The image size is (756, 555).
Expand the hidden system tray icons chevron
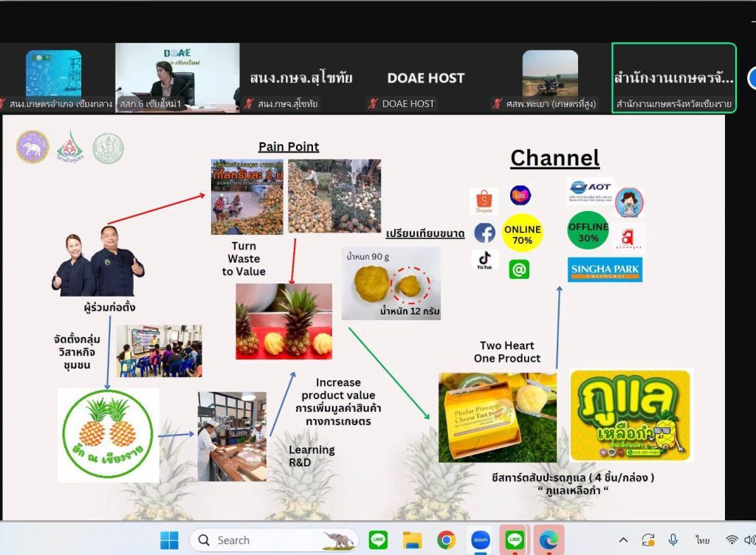click(624, 540)
